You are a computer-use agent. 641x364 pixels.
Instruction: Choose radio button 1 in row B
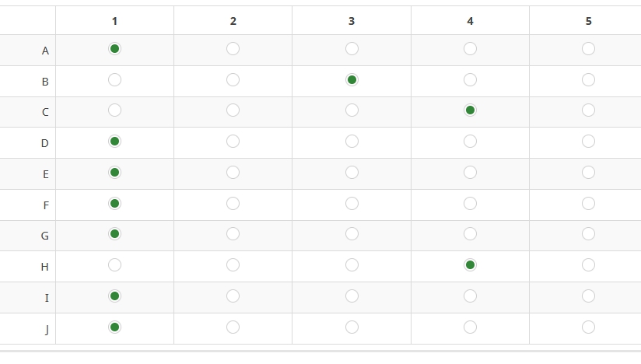tap(114, 79)
